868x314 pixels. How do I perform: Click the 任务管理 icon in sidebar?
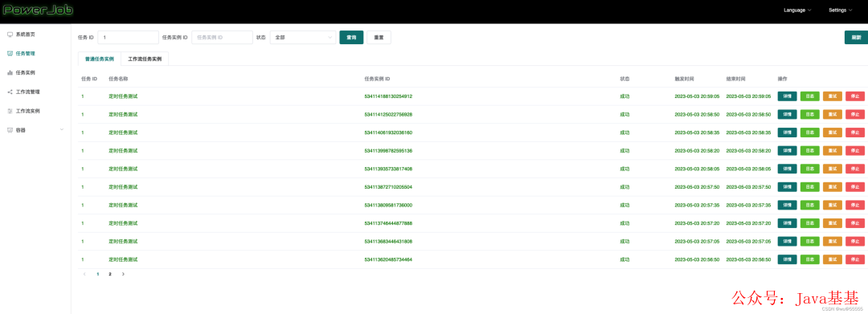pos(10,54)
